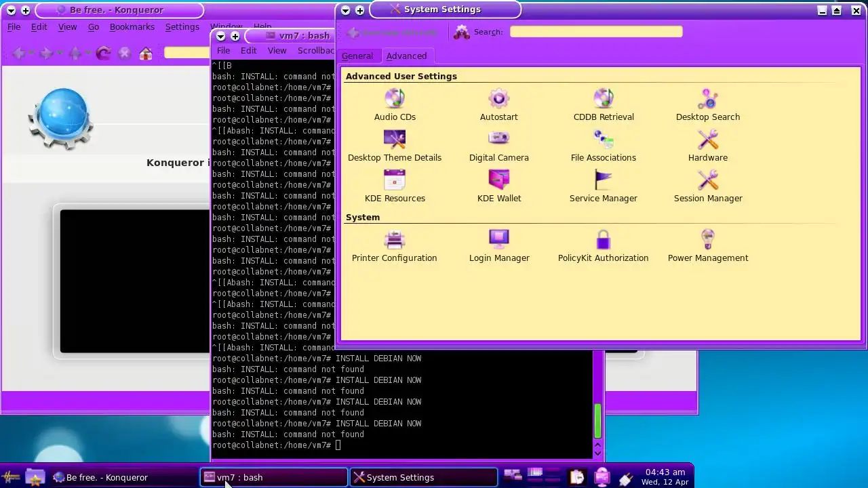Click Konqueror's Up arrow icon
868x488 pixels.
coord(75,53)
